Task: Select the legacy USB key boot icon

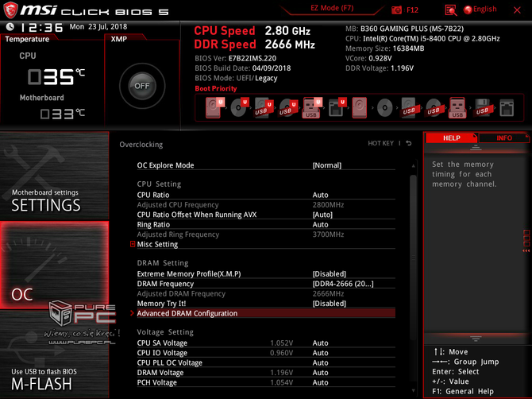Action: (x=457, y=107)
